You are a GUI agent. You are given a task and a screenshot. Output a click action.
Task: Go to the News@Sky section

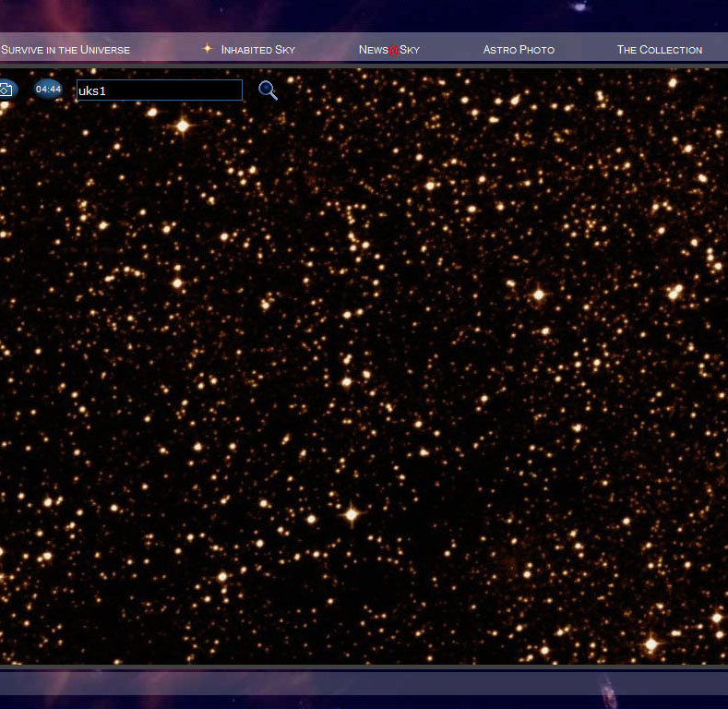pyautogui.click(x=389, y=50)
